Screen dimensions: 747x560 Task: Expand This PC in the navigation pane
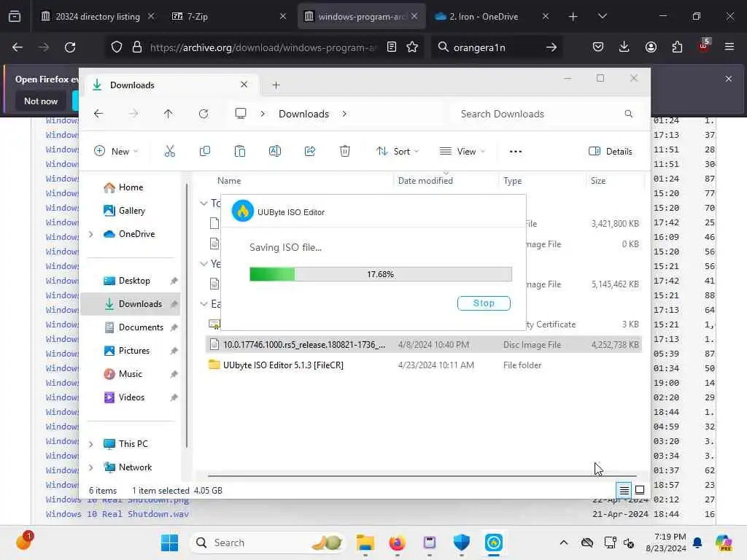coord(91,444)
